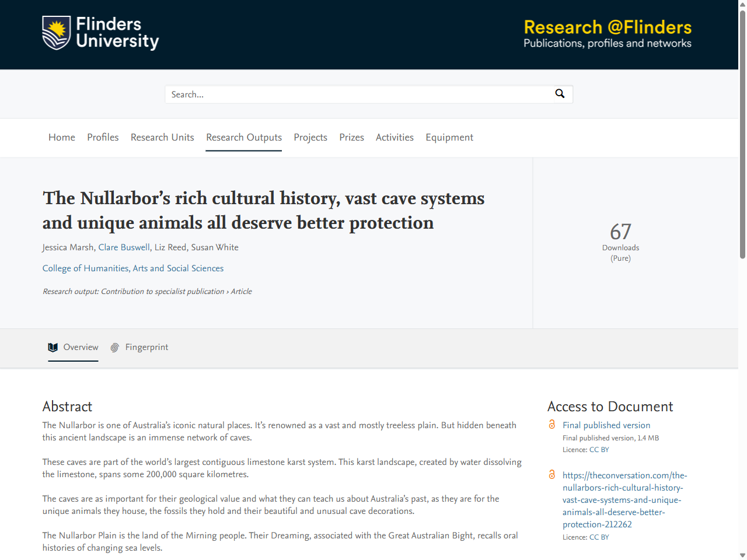Click author name Liz Reed
747x560 pixels.
pyautogui.click(x=170, y=247)
